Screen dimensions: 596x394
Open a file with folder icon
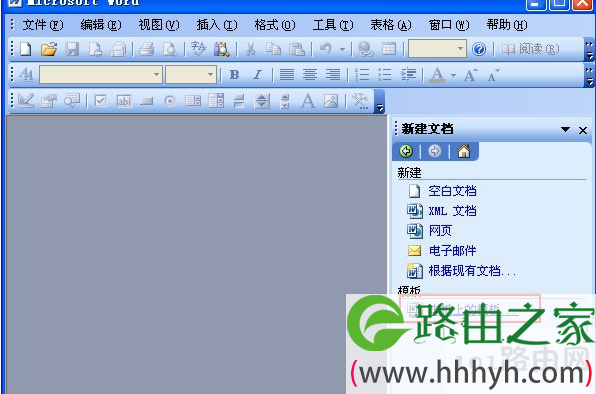point(49,49)
